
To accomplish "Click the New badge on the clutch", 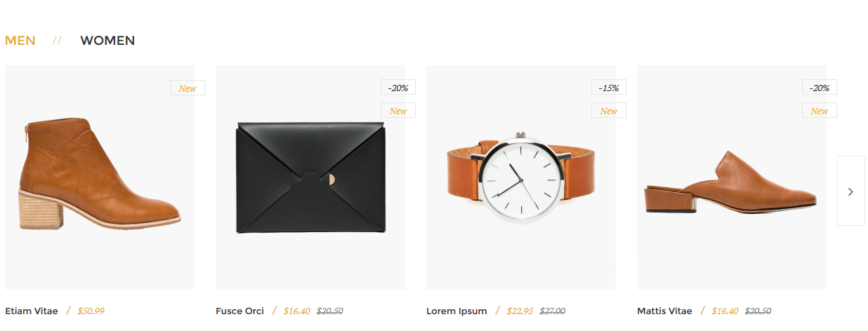I will click(398, 111).
